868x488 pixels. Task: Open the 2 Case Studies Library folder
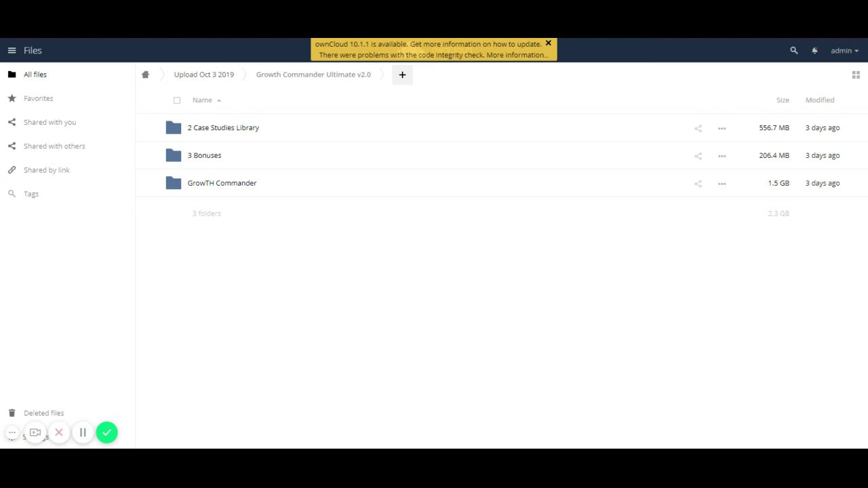(223, 127)
